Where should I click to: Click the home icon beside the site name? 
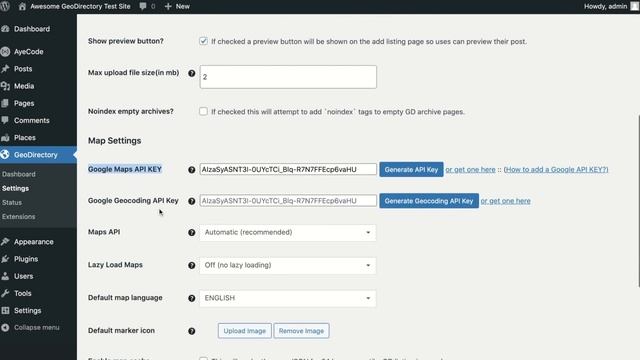22,6
